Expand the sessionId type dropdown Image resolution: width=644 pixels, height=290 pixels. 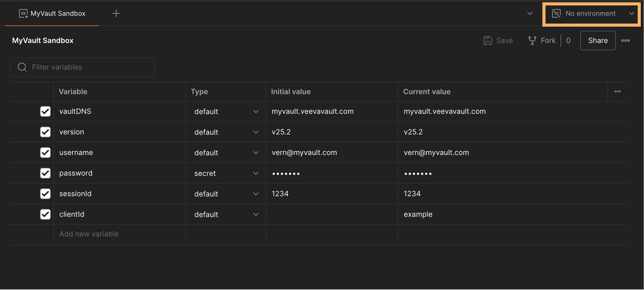click(256, 194)
